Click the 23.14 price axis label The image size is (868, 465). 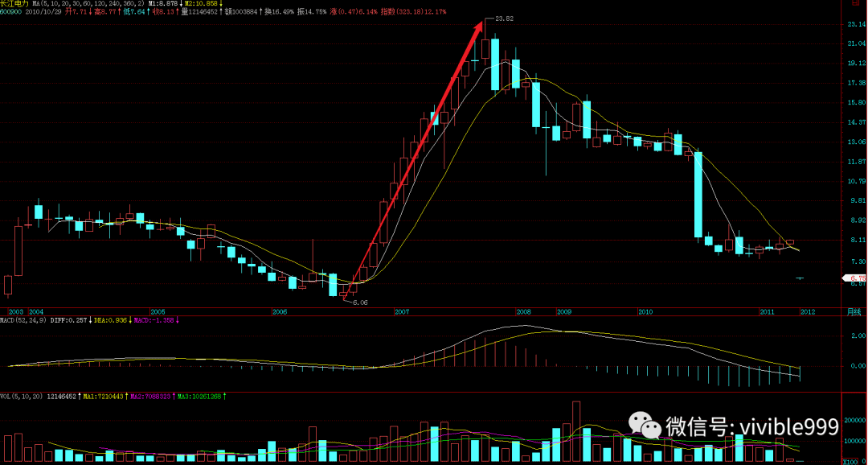[858, 25]
